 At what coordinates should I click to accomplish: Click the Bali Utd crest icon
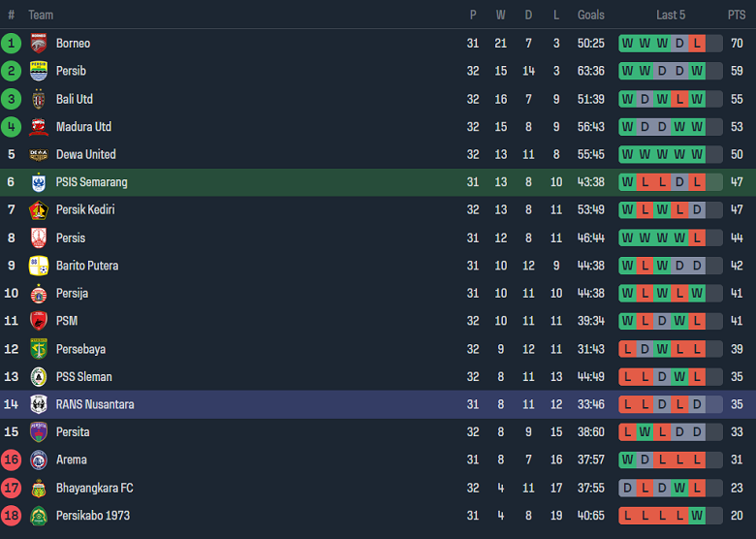point(39,99)
